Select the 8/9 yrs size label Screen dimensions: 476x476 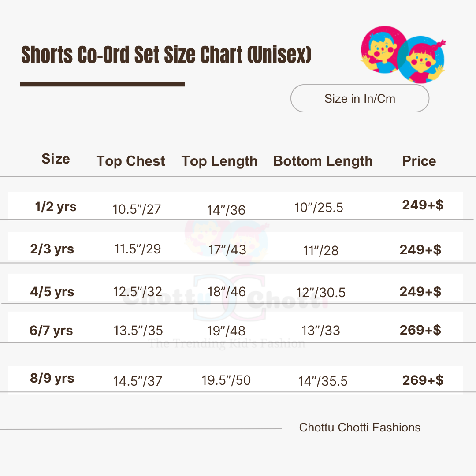(x=52, y=378)
